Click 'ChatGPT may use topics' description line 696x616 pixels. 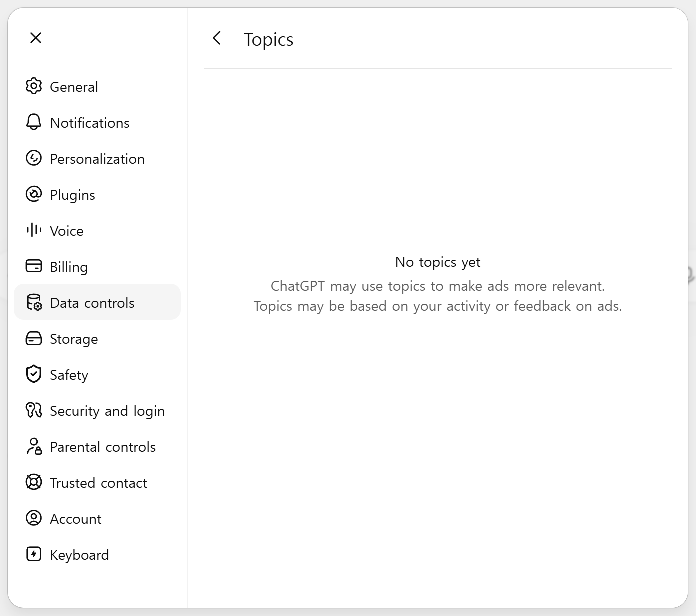click(438, 286)
